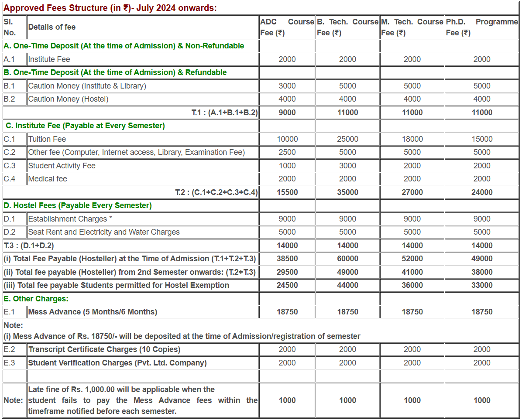Select the 'Student Activity Fee' row label
Image resolution: width=522 pixels, height=420 pixels.
click(62, 166)
